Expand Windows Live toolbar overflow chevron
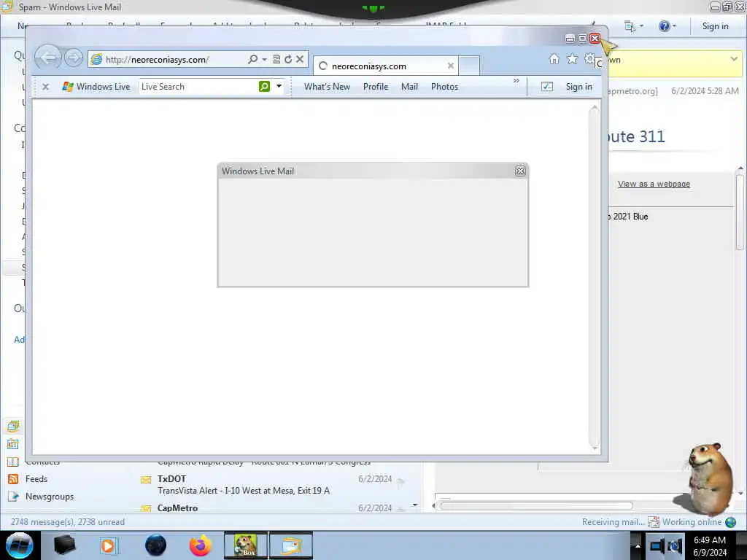The width and height of the screenshot is (747, 560). click(516, 81)
